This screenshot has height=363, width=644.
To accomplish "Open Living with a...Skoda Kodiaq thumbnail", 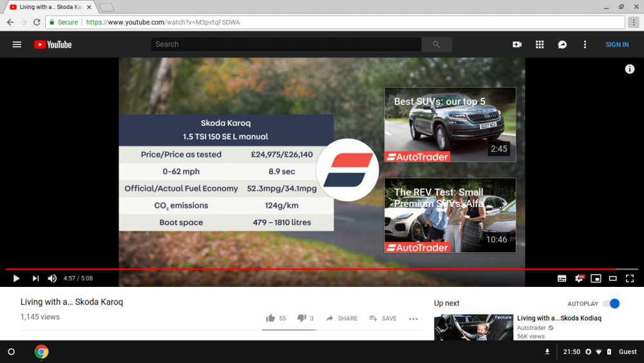I will click(473, 328).
